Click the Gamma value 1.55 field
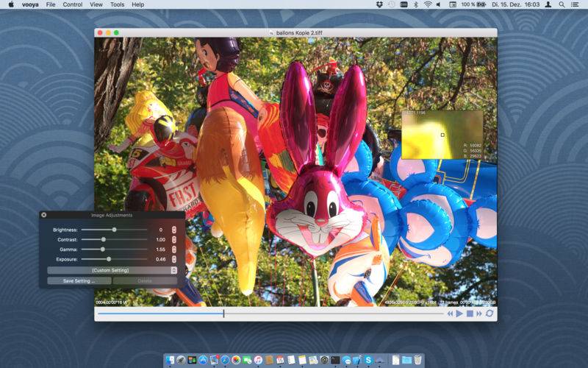Image resolution: width=588 pixels, height=368 pixels. tap(160, 250)
